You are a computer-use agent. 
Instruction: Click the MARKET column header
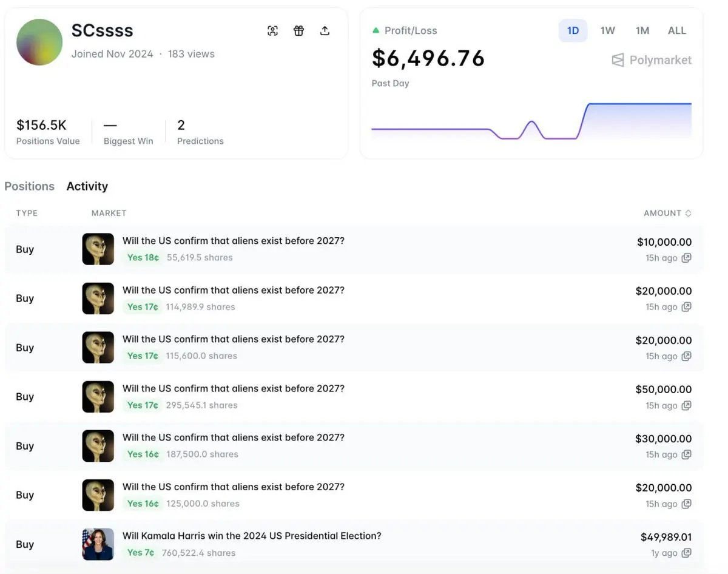pos(109,213)
